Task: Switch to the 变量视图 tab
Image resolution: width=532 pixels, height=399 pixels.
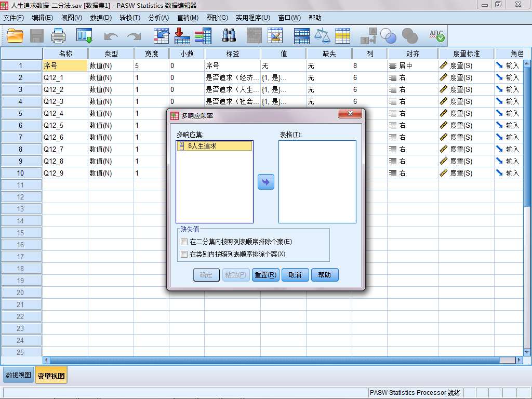Action: click(x=51, y=376)
